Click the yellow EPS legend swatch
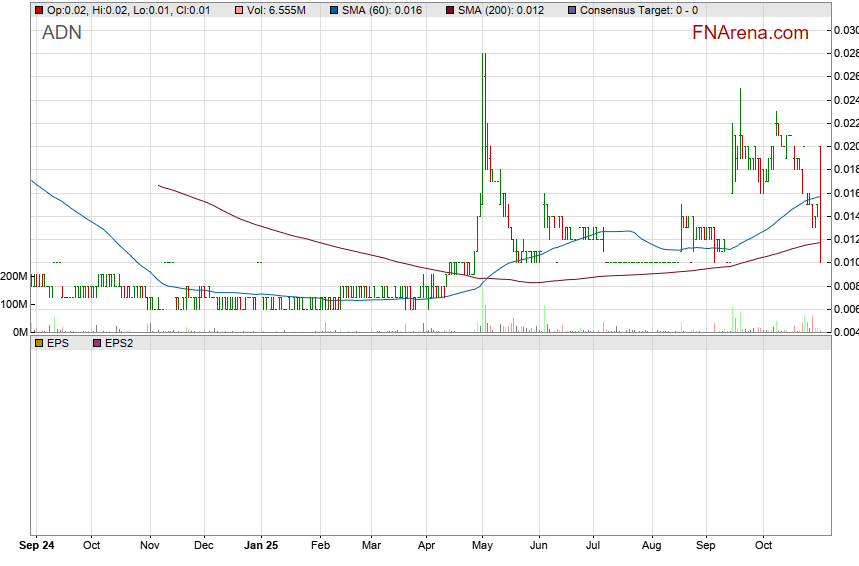The height and width of the screenshot is (566, 859). [39, 343]
